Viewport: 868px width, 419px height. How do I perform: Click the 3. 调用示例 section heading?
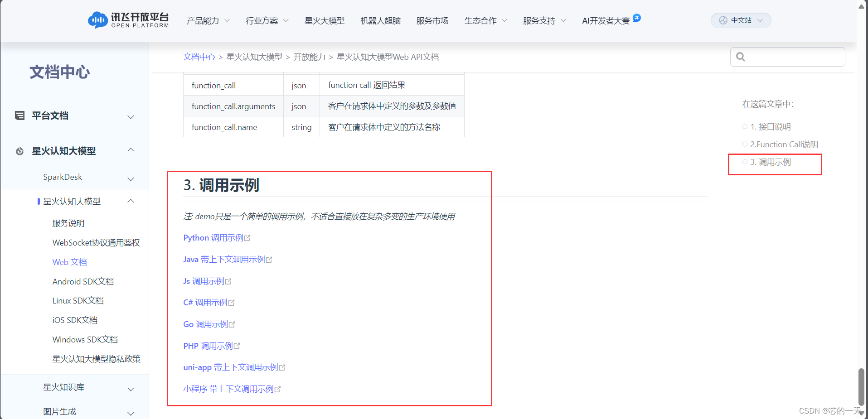tap(221, 185)
